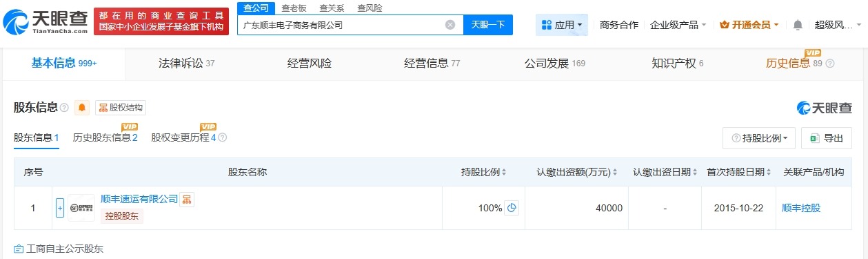The image size is (868, 259).
Task: Switch to 查公司 search tab
Action: tap(256, 8)
